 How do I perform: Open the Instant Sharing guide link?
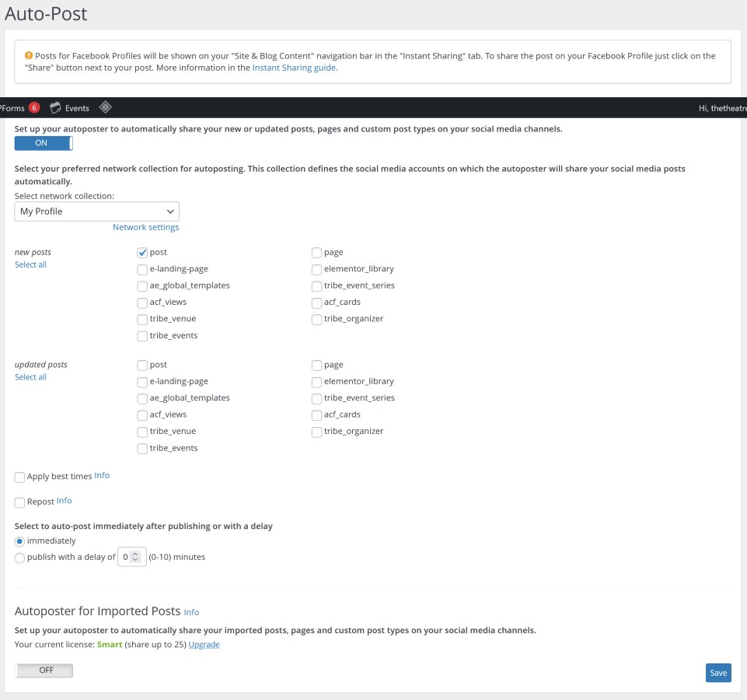click(294, 68)
